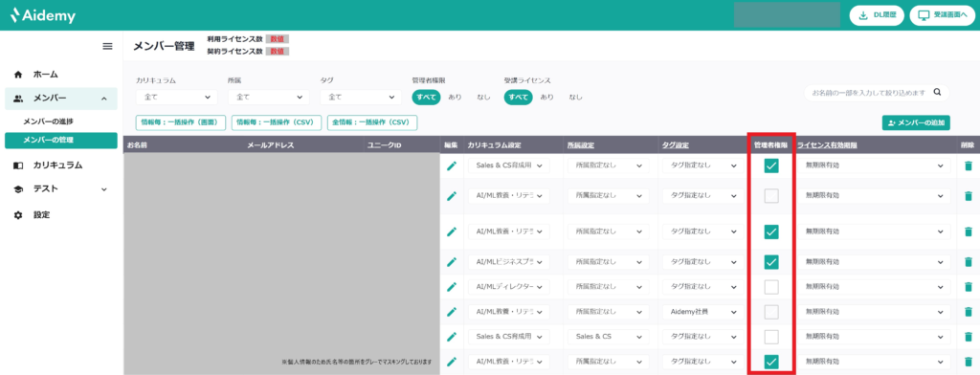The height and width of the screenshot is (375, 980).
Task: Click タグ設定 column header
Action: pos(675,145)
